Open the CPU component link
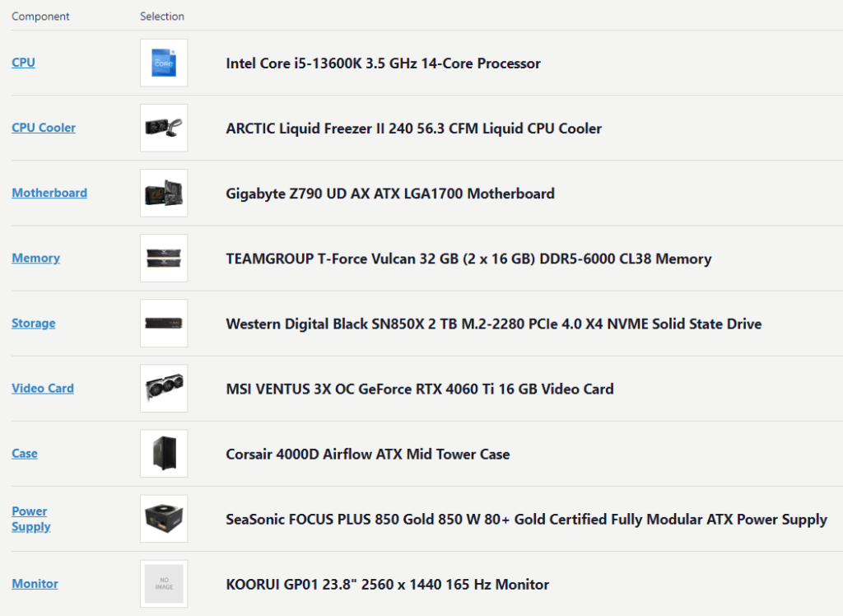This screenshot has height=616, width=843. 23,63
